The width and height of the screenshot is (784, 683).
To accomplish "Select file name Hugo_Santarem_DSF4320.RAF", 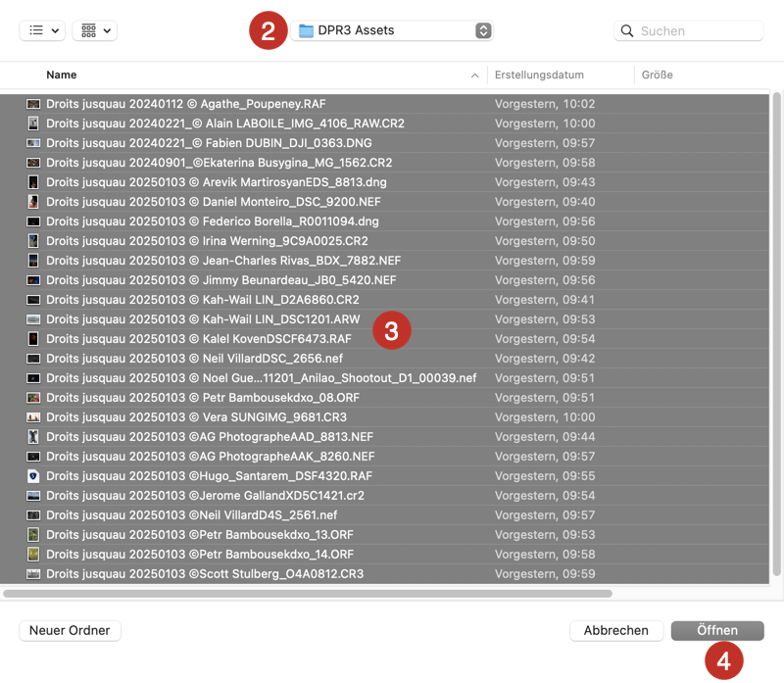I will coord(210,476).
